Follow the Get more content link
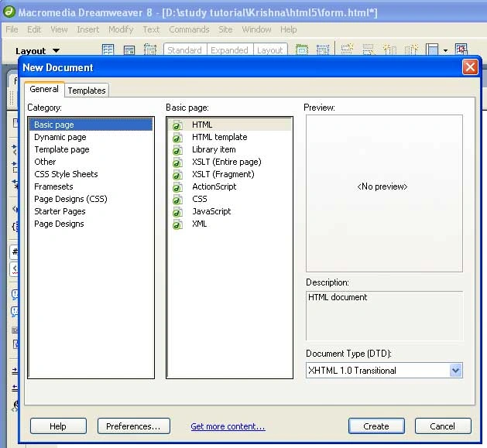Screen dimensions: 487x448 click(228, 426)
